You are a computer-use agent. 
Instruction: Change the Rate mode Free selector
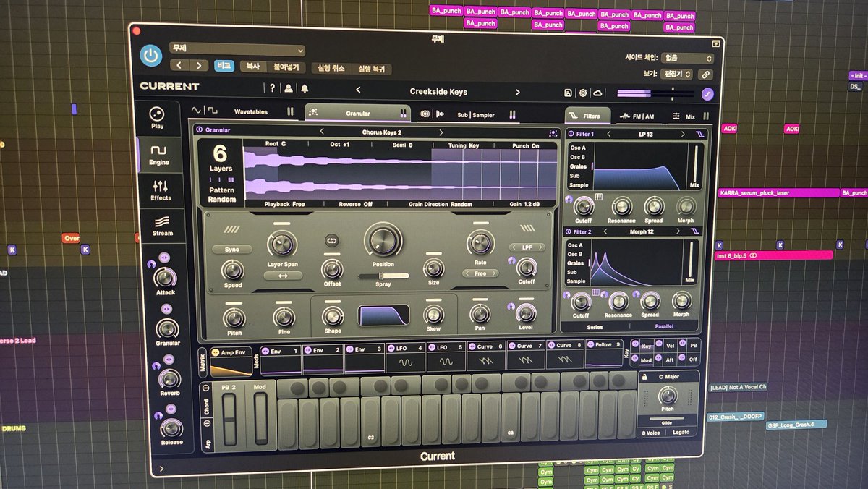click(480, 273)
